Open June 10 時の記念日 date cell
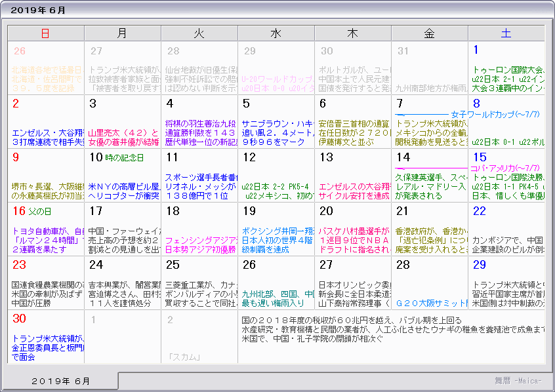 (117, 157)
